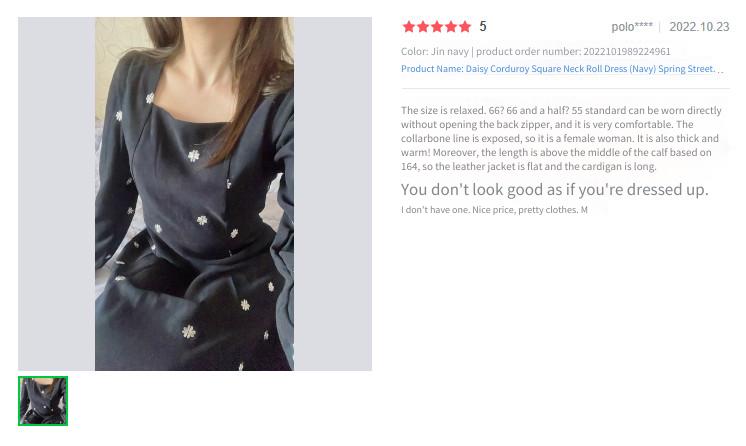This screenshot has width=746, height=446.
Task: Open the Daisy Corduroy Square Neck Dress link
Action: tap(558, 69)
